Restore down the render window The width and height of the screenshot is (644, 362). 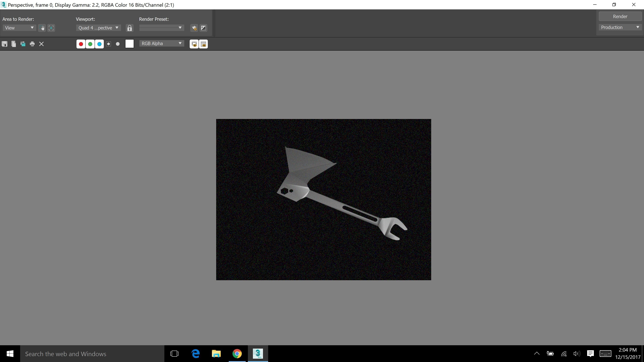pyautogui.click(x=614, y=5)
